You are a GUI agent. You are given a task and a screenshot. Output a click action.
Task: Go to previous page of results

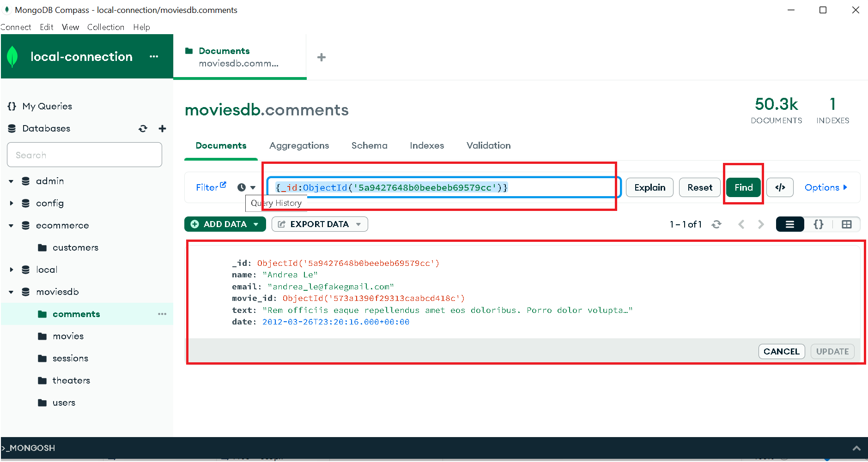(x=741, y=224)
